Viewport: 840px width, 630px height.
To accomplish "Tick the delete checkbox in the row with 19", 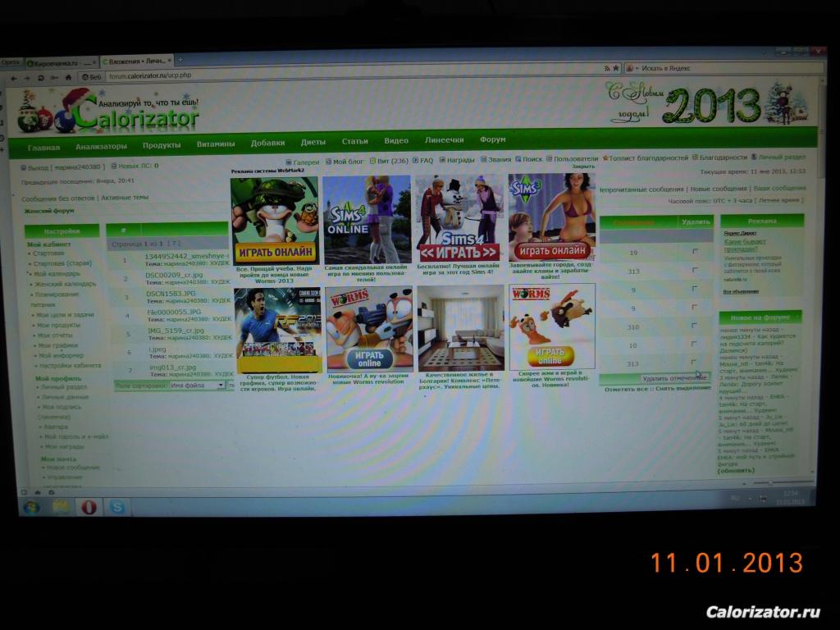I will click(x=695, y=251).
